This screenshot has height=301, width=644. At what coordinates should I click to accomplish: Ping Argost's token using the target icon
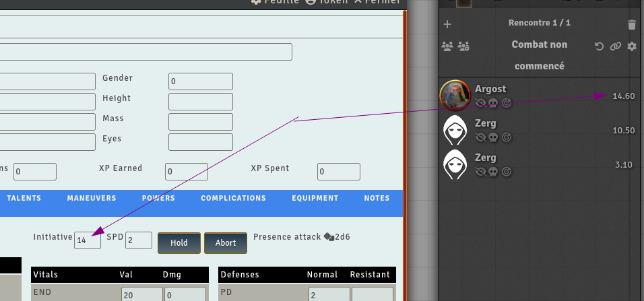click(507, 103)
